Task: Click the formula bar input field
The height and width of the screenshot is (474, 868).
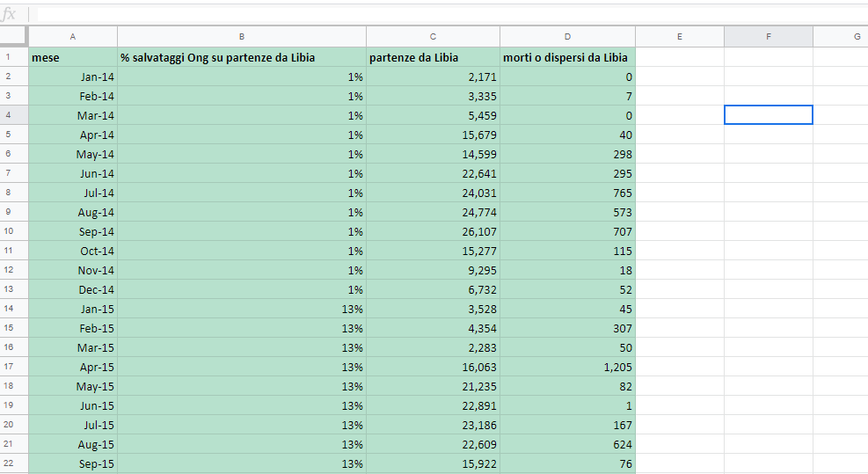Action: tap(451, 14)
